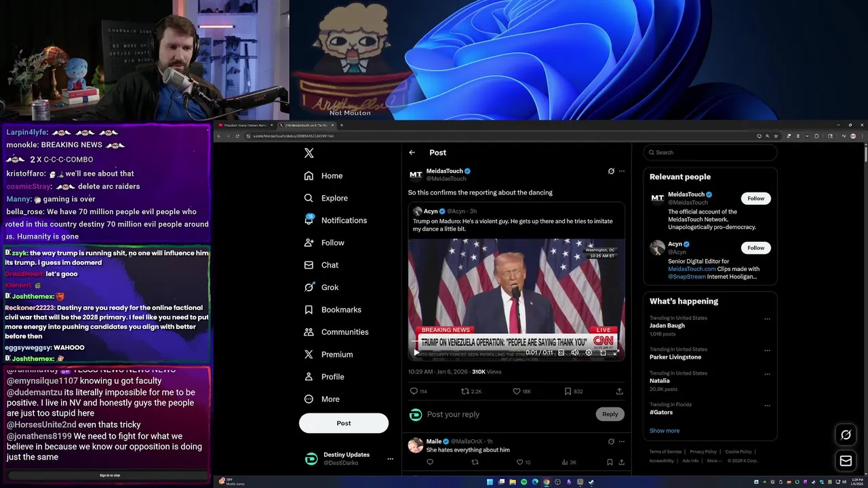Open a new browser tab
Image resolution: width=868 pixels, height=488 pixels.
pyautogui.click(x=342, y=125)
